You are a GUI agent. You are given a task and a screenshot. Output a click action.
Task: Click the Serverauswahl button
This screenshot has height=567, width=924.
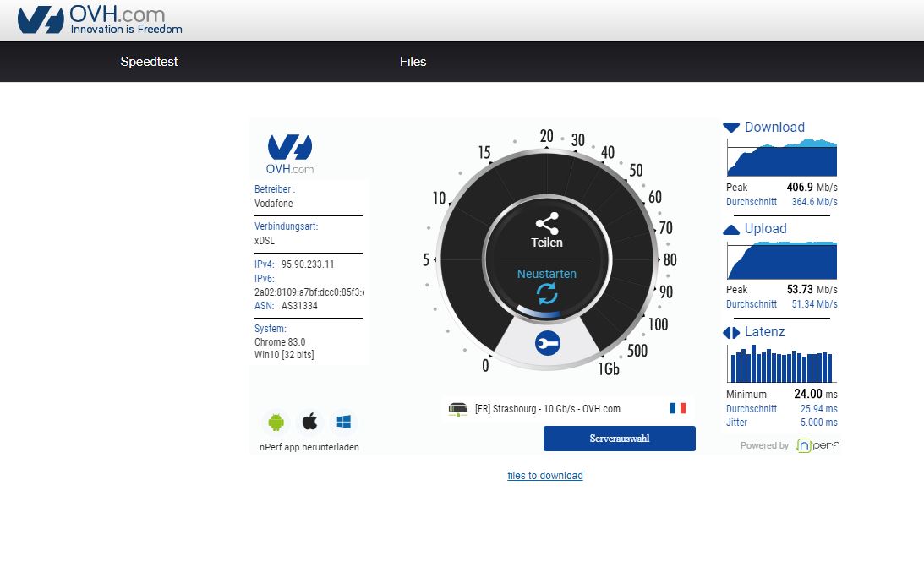coord(620,438)
